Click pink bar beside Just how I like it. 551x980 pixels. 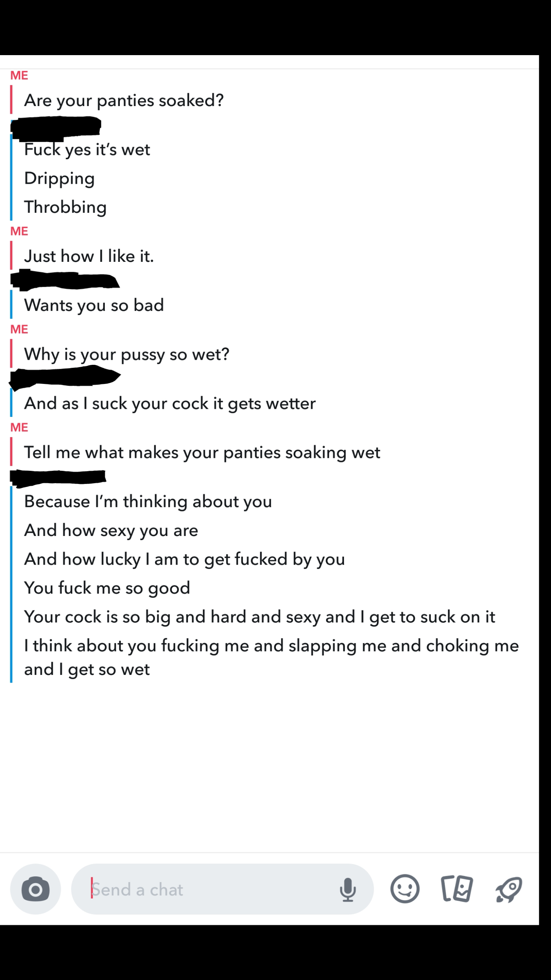tap(11, 255)
